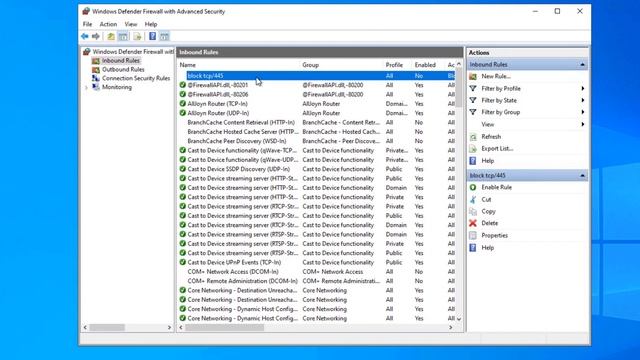Open Filter by Group submenu arrow
The height and width of the screenshot is (360, 640).
click(x=583, y=112)
